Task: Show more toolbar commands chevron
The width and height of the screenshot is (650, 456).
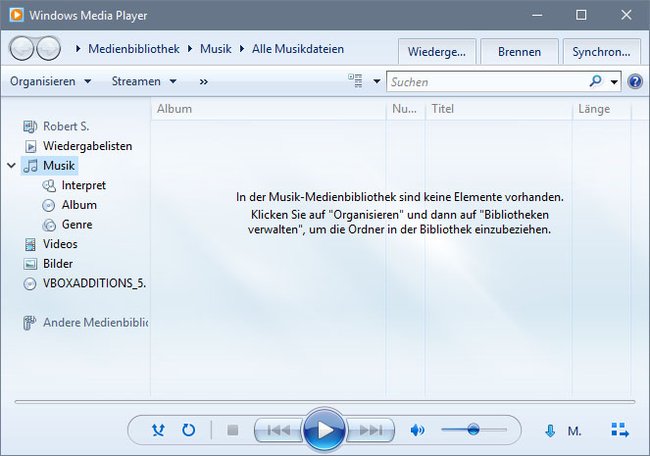Action: click(x=204, y=82)
